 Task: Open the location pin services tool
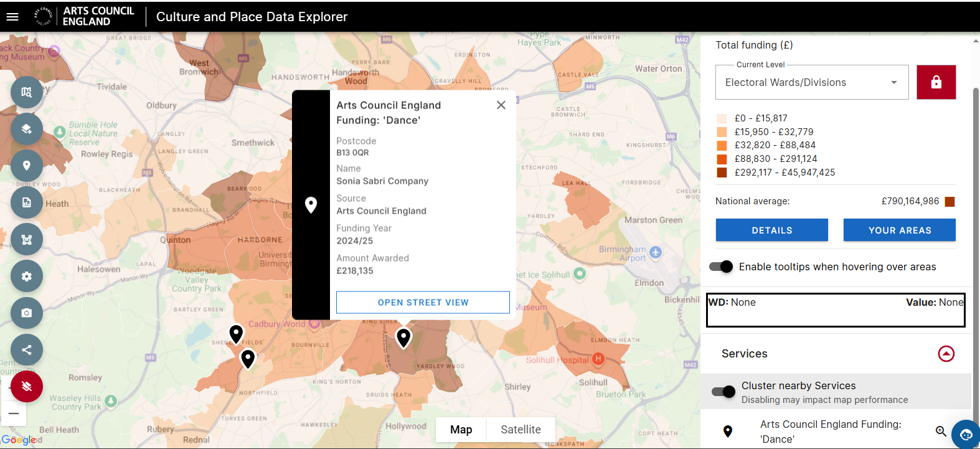tap(27, 166)
